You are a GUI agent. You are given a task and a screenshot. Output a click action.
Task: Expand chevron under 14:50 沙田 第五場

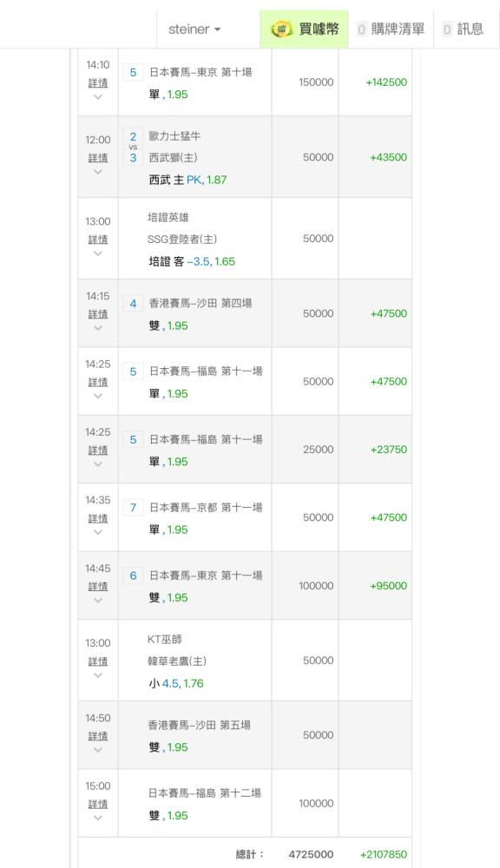(98, 750)
